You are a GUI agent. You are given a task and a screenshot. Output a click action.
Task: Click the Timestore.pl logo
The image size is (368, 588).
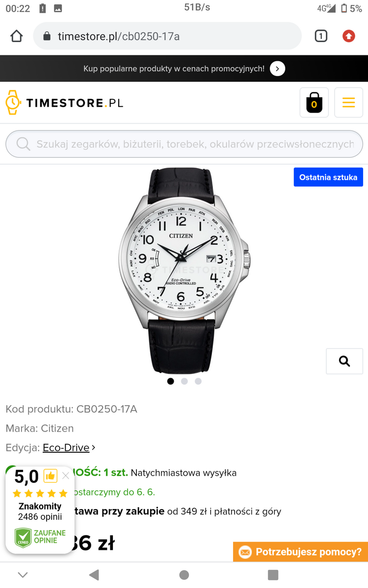[x=64, y=102]
